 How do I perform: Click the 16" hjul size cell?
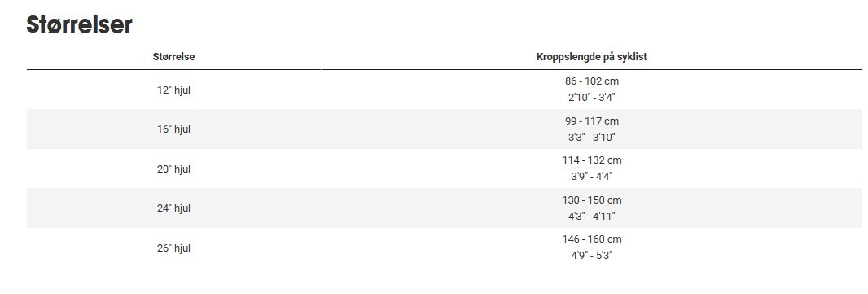click(173, 129)
